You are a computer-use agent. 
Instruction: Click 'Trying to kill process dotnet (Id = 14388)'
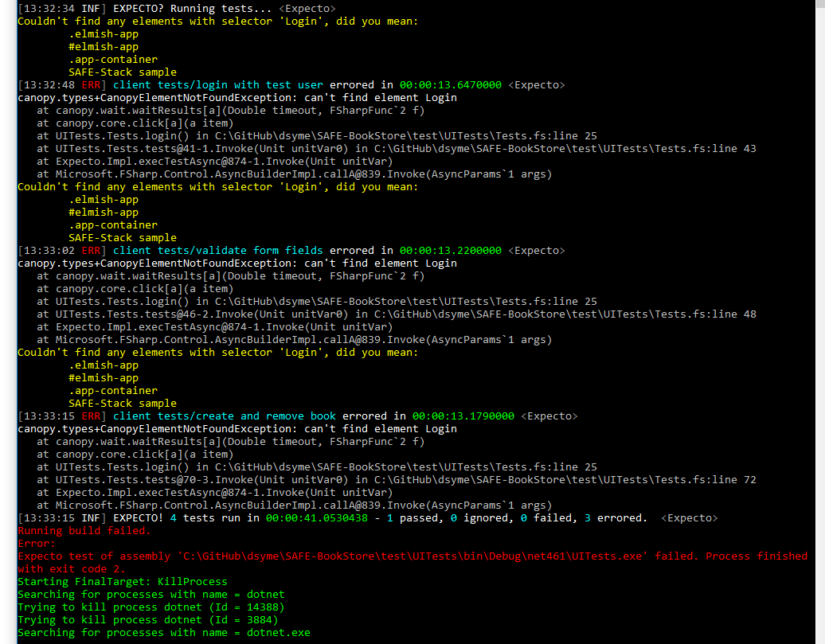(x=151, y=607)
